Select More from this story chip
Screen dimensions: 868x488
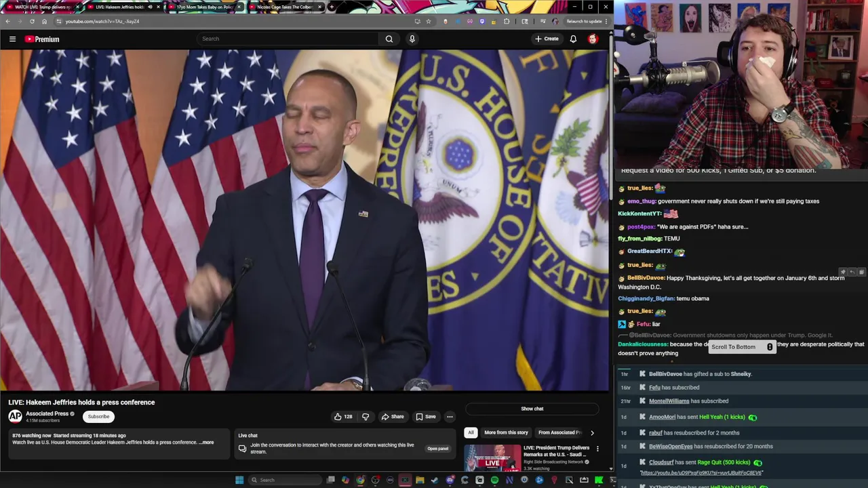(x=506, y=432)
